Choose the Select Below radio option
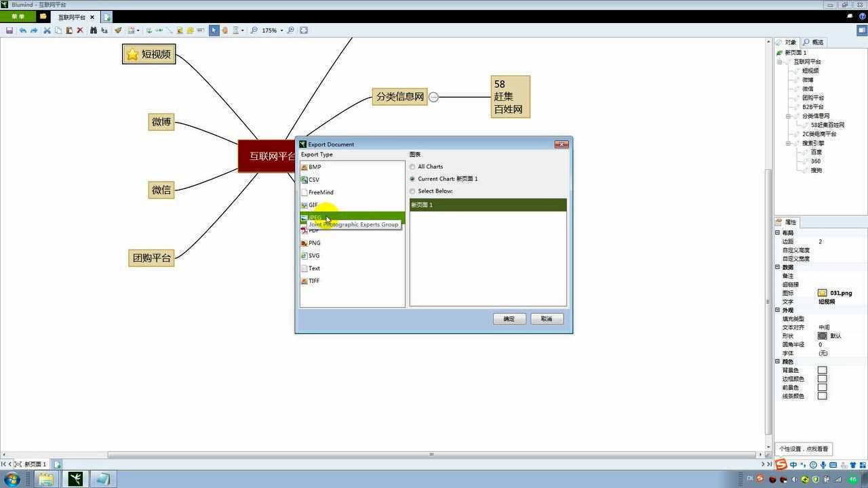868x488 pixels. [x=412, y=191]
